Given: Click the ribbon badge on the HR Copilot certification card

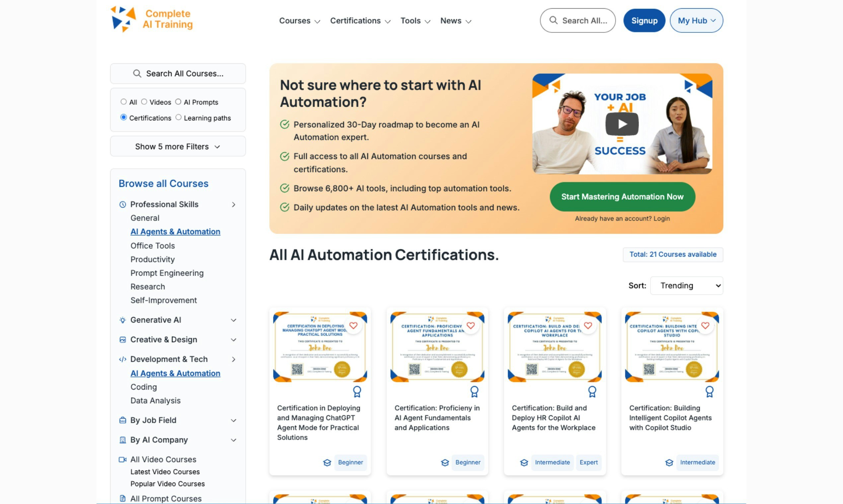Looking at the screenshot, I should click(592, 392).
